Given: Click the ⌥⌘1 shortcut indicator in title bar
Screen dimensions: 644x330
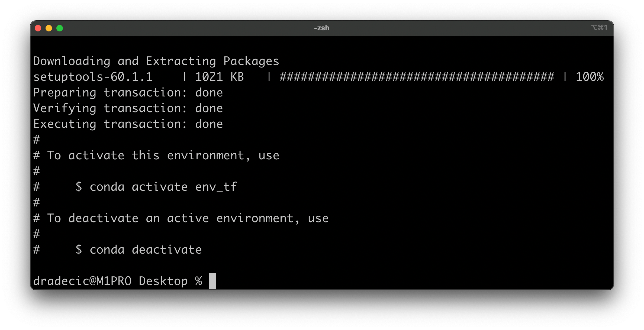Looking at the screenshot, I should (599, 27).
